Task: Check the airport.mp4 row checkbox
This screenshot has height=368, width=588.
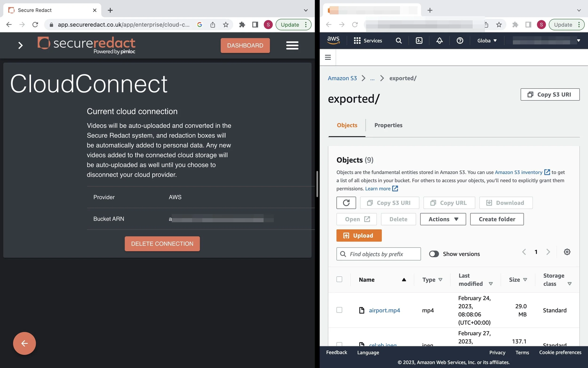Action: tap(339, 310)
